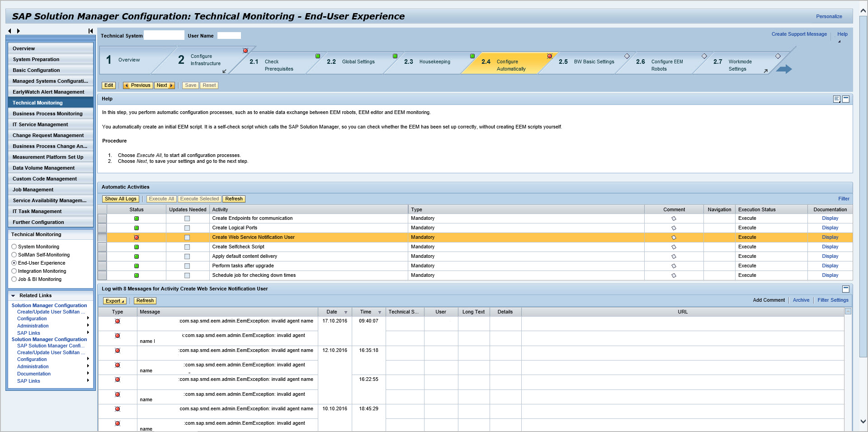Expand first Administration submenu arrow in Related Links
Image resolution: width=868 pixels, height=432 pixels.
click(x=88, y=326)
